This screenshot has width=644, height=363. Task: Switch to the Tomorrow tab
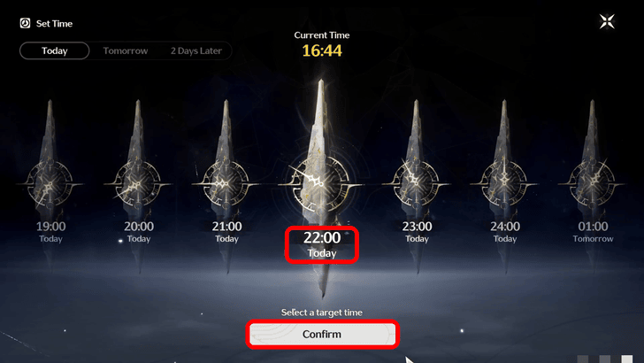(x=126, y=50)
